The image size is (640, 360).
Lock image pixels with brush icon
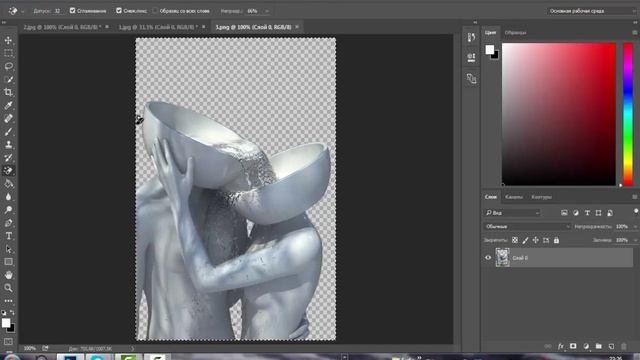(525, 240)
